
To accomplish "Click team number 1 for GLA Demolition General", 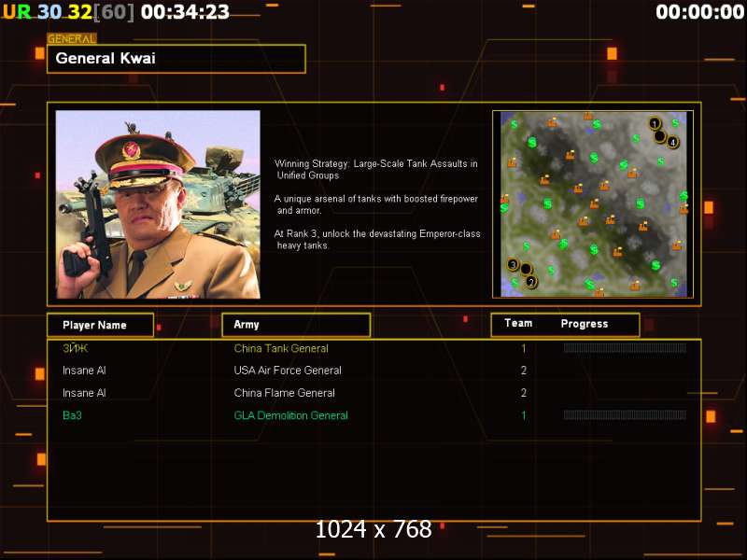I will (524, 415).
